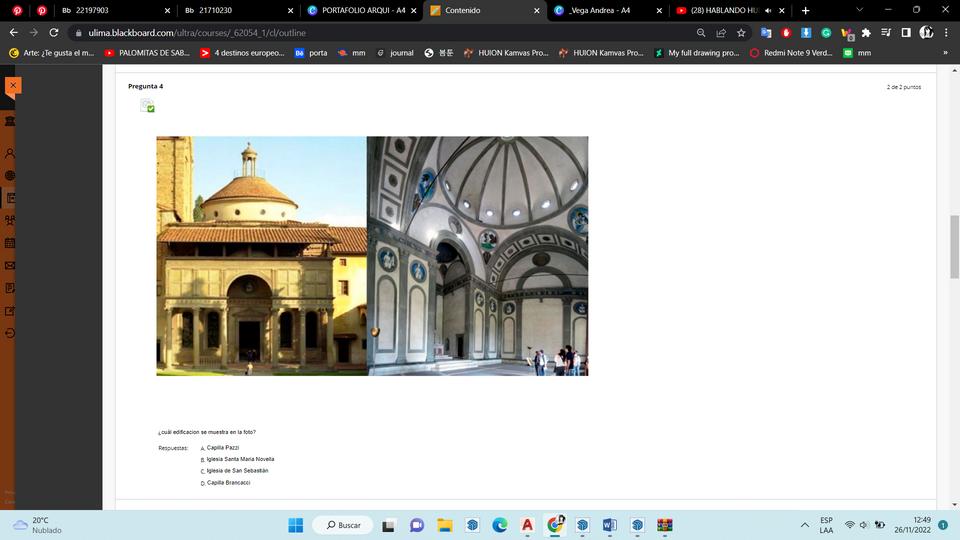Click the interior dome photo
This screenshot has width=960, height=540.
coord(478,256)
